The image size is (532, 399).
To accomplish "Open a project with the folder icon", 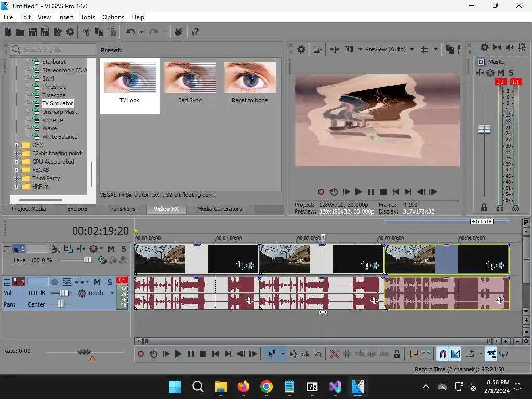I will click(20, 32).
